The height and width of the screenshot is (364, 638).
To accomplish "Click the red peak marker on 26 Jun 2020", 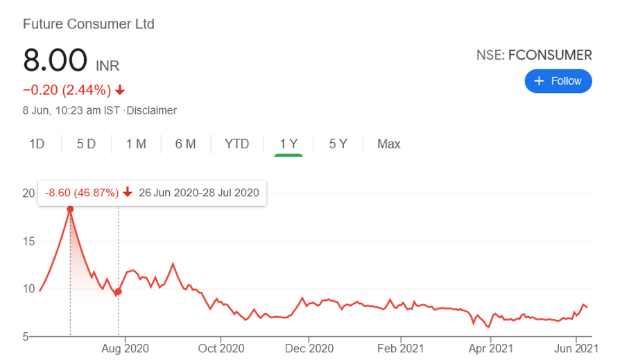I will 70,209.
